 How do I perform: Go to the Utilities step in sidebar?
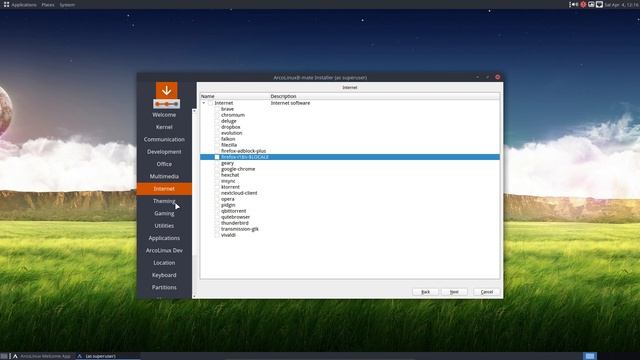164,226
